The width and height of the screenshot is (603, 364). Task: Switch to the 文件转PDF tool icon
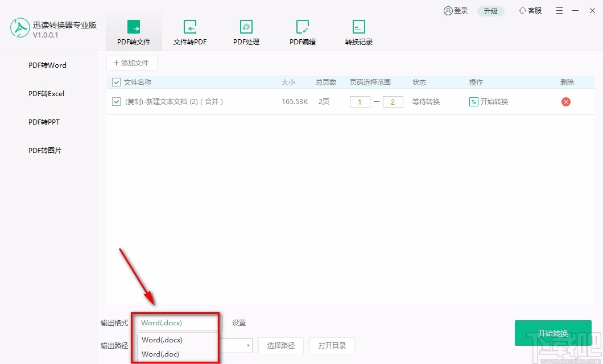[189, 27]
